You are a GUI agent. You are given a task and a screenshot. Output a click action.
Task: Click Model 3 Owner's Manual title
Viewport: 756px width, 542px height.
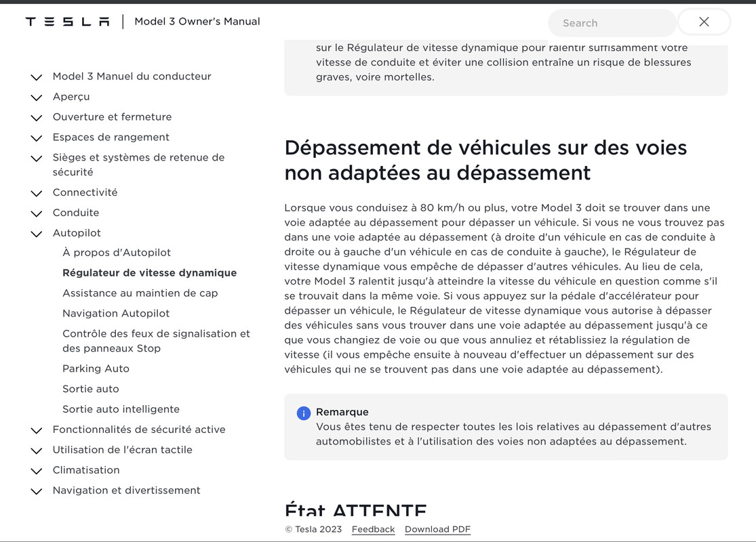(x=197, y=21)
